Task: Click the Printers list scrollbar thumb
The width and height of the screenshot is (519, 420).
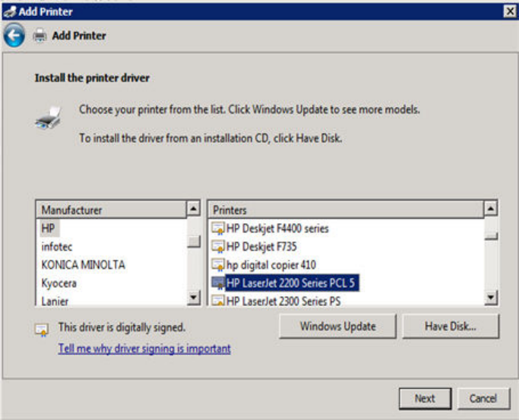Action: pos(491,235)
